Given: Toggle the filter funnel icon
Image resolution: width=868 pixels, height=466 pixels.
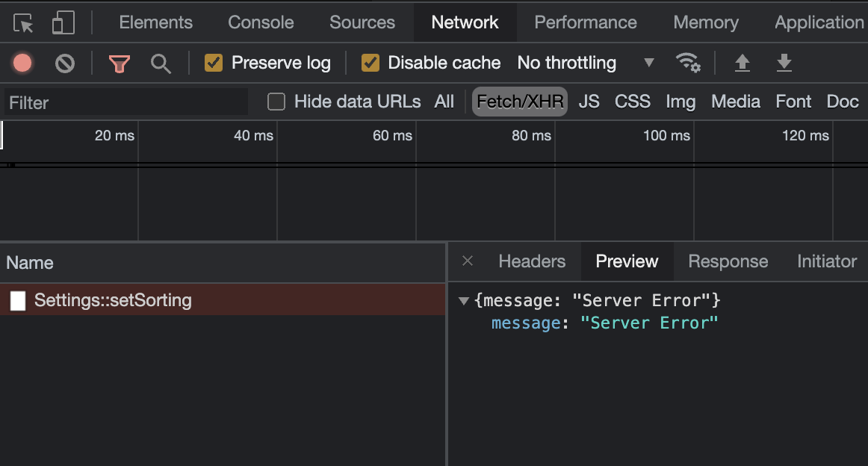Looking at the screenshot, I should 119,63.
